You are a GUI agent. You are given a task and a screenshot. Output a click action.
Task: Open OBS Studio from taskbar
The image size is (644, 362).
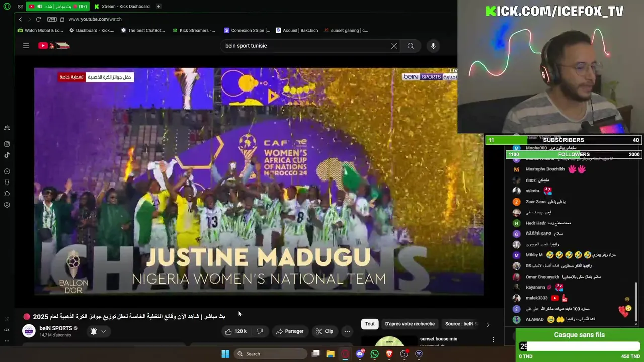click(404, 354)
